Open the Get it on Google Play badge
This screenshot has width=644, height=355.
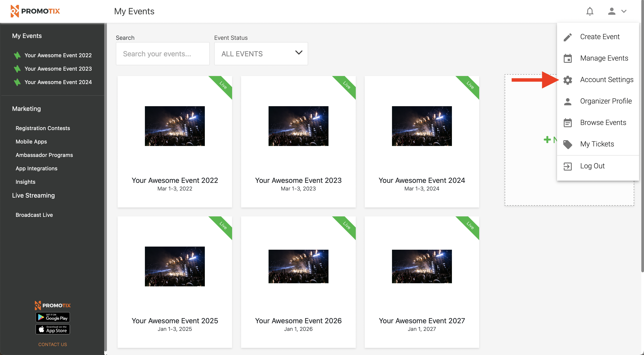53,317
